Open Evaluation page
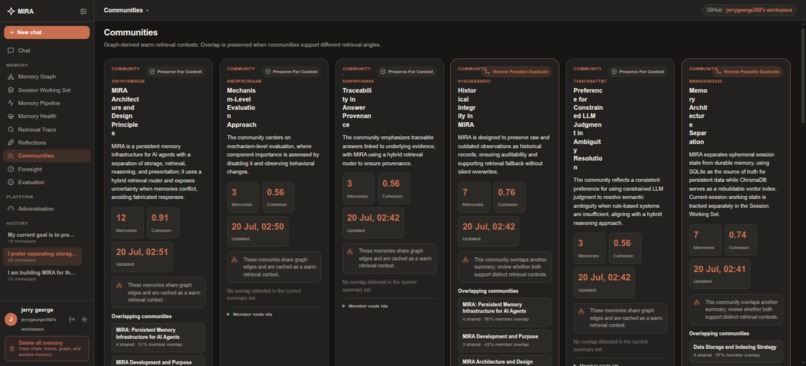Screen dimensions: 806x366 coord(47,182)
